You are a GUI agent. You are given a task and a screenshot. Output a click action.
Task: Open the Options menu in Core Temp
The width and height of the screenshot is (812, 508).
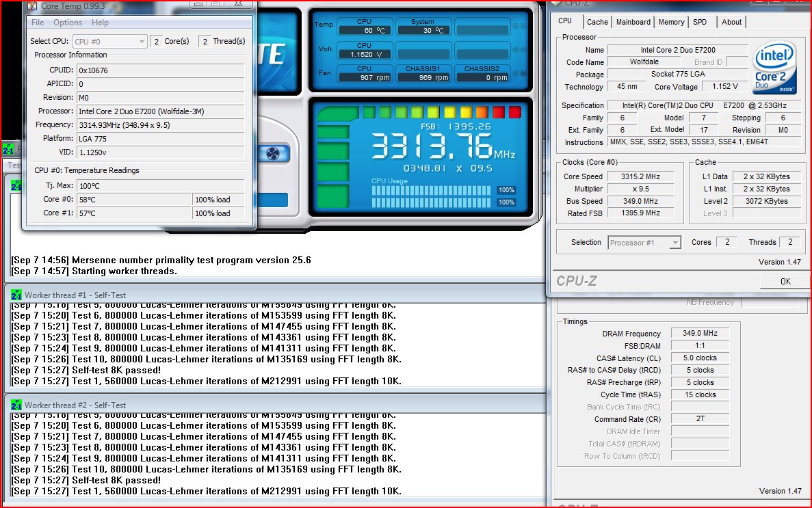coord(67,23)
